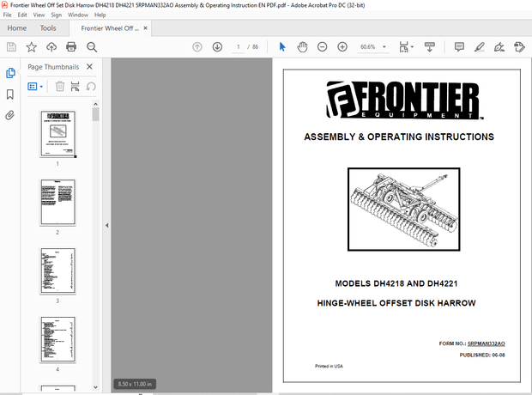Open the thumbnail options dropdown menu
Screen dimensions: 532x395
pyautogui.click(x=35, y=86)
